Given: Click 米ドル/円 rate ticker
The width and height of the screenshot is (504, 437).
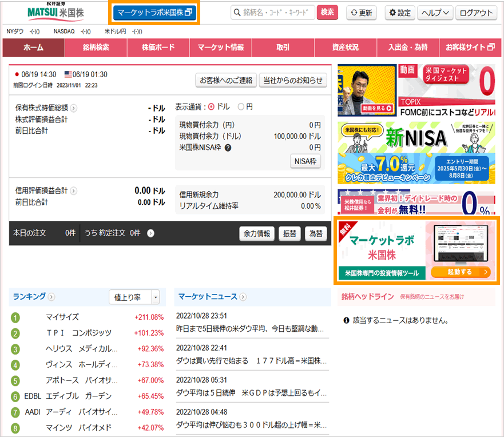Looking at the screenshot, I should [124, 31].
